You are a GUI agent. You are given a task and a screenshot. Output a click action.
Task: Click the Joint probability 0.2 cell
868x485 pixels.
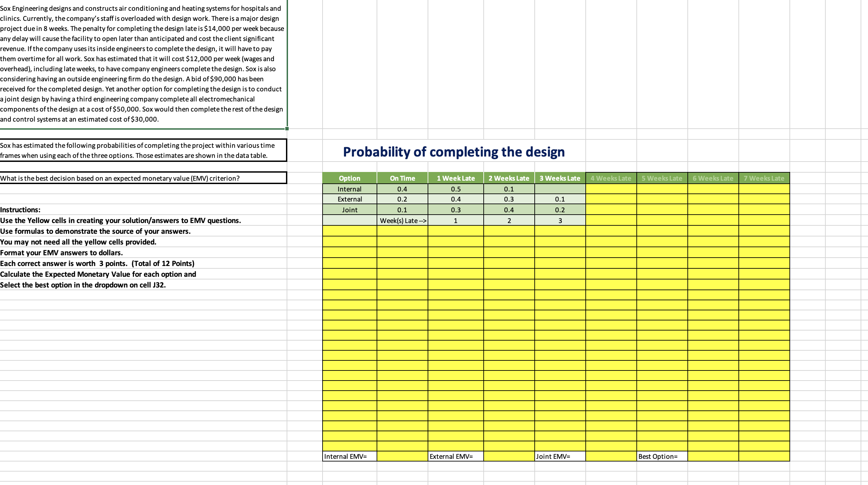click(x=560, y=210)
